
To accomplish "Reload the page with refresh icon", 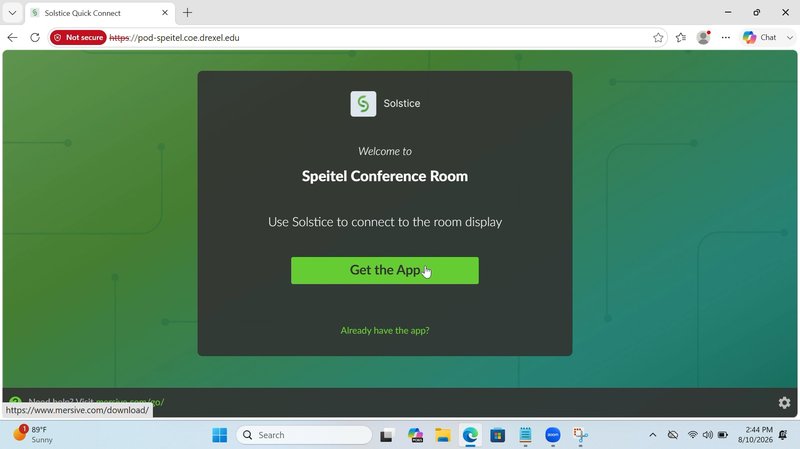I will pos(35,38).
